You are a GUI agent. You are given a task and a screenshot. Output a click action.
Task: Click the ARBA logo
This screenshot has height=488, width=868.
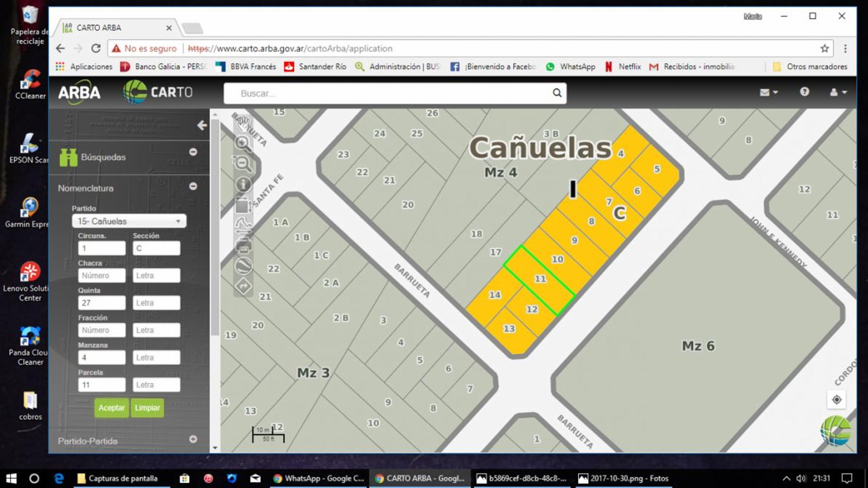(x=79, y=92)
